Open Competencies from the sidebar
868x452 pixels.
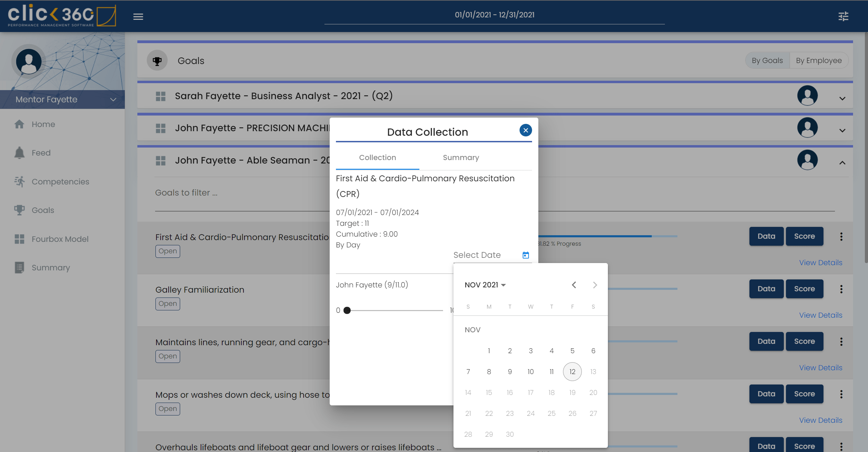(x=60, y=182)
